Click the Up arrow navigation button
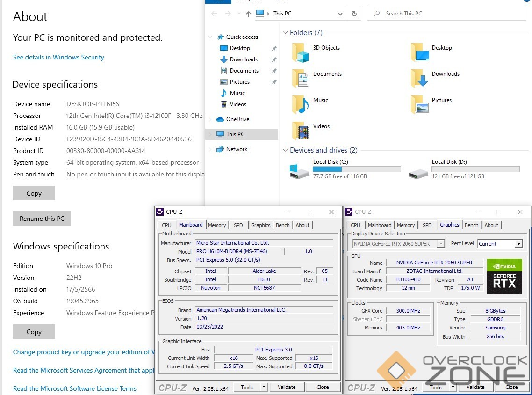This screenshot has height=395, width=532. click(248, 14)
